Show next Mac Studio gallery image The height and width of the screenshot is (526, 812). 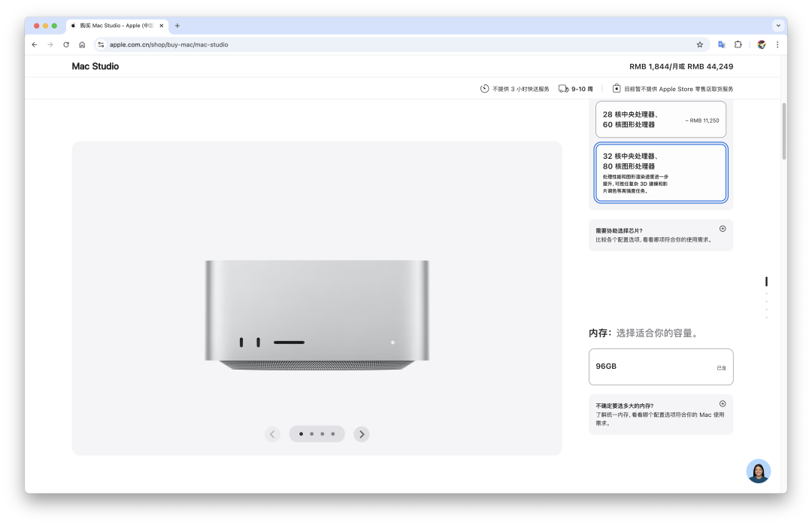click(362, 434)
